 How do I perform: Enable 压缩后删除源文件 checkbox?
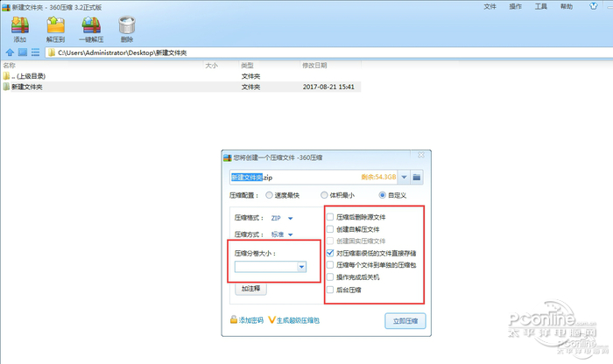[x=330, y=217]
